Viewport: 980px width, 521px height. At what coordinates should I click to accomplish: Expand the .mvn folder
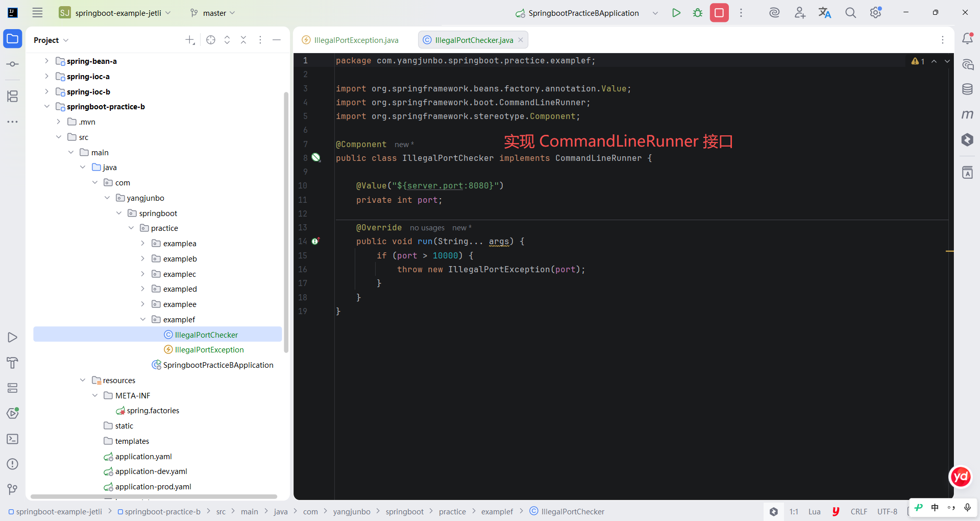point(59,122)
